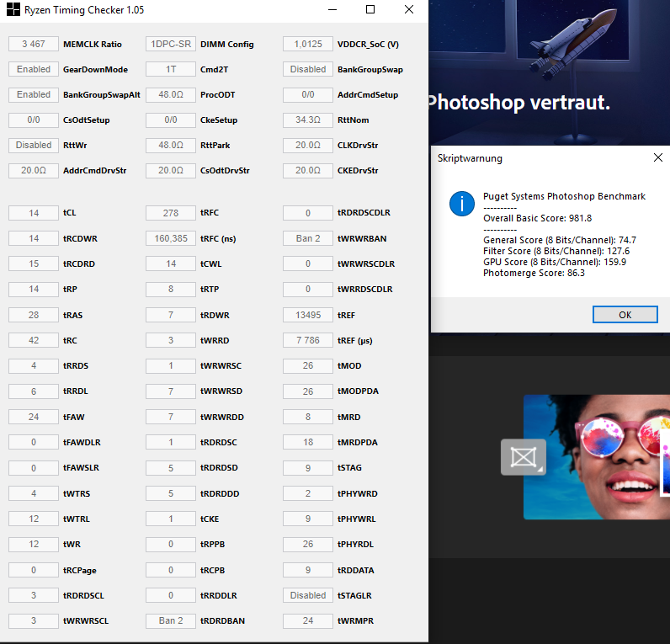The image size is (670, 644).
Task: Select the tRFC value 278
Action: [x=171, y=213]
